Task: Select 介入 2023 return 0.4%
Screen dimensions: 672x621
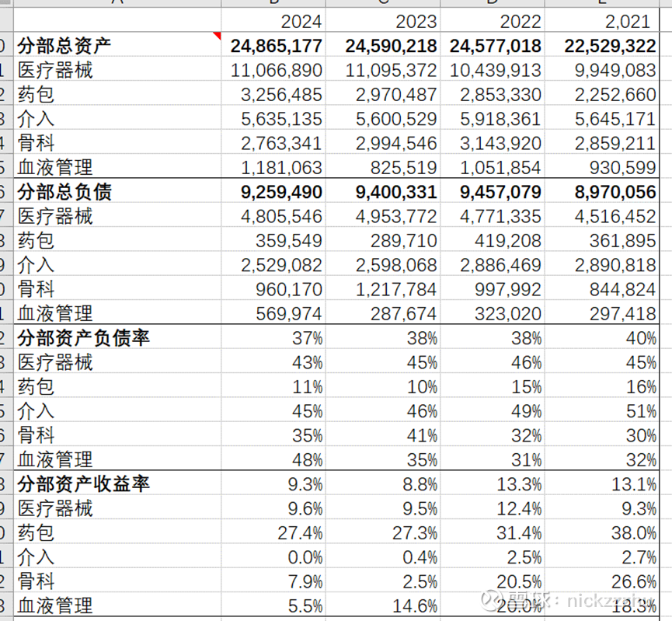Action: tap(383, 556)
